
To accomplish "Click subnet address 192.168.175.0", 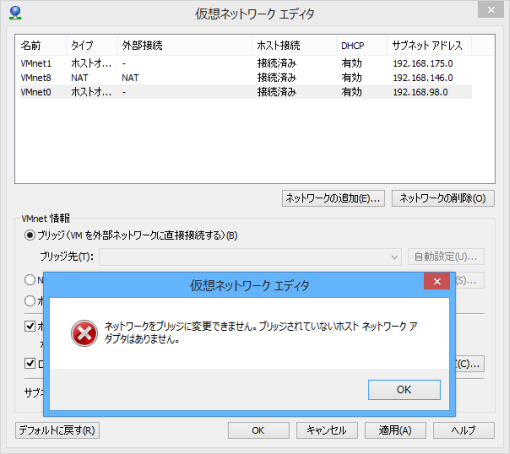I will pyautogui.click(x=423, y=63).
